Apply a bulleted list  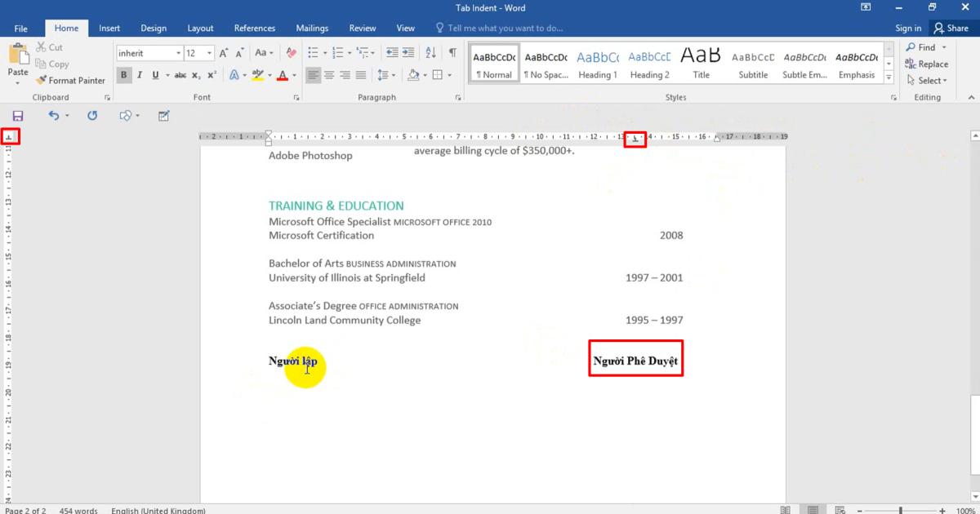tap(313, 53)
